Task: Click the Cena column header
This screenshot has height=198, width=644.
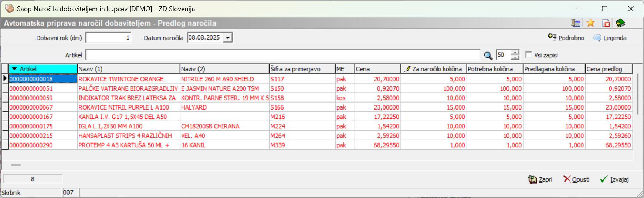Action: (377, 69)
